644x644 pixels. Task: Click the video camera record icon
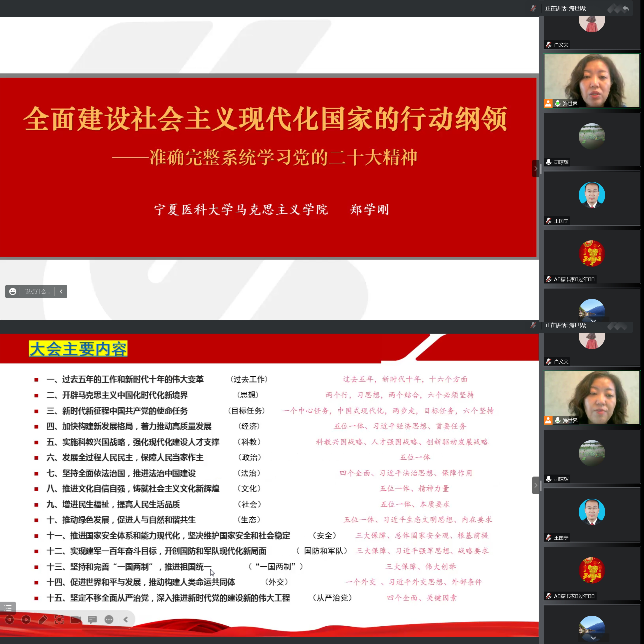(x=76, y=620)
